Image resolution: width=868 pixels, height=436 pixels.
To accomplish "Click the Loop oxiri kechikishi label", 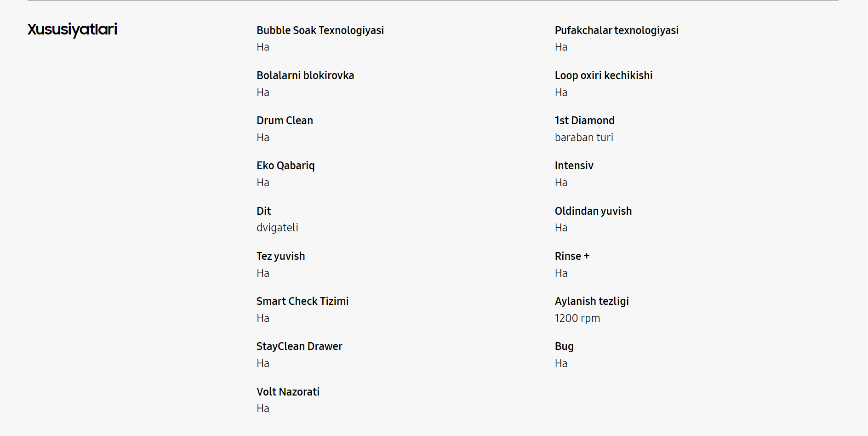I will (x=604, y=75).
